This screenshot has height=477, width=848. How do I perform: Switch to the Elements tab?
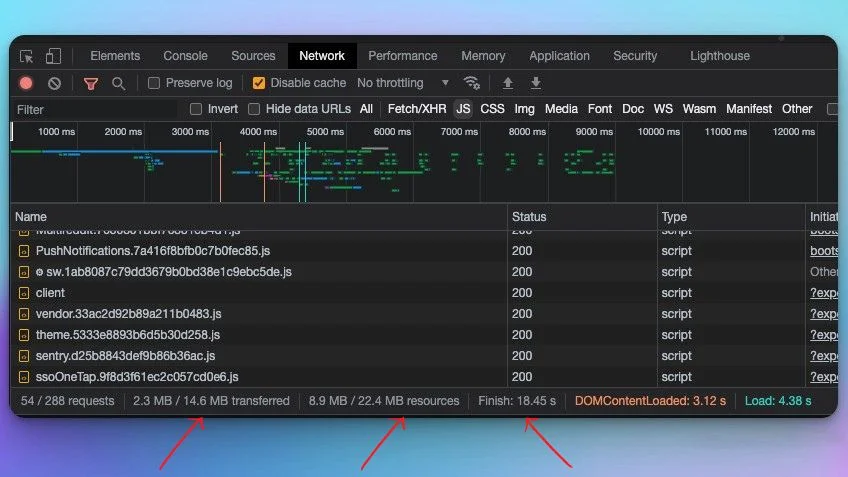tap(115, 56)
